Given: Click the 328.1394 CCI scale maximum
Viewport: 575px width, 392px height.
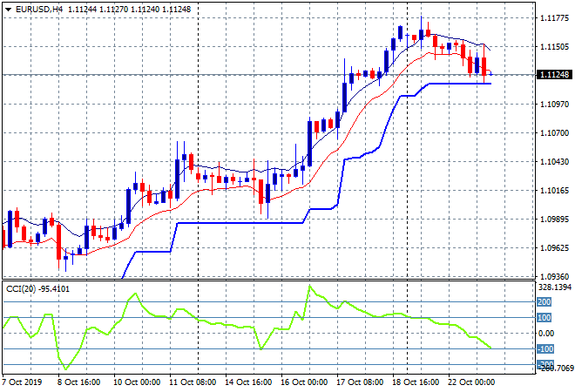Looking at the screenshot, I should 554,287.
